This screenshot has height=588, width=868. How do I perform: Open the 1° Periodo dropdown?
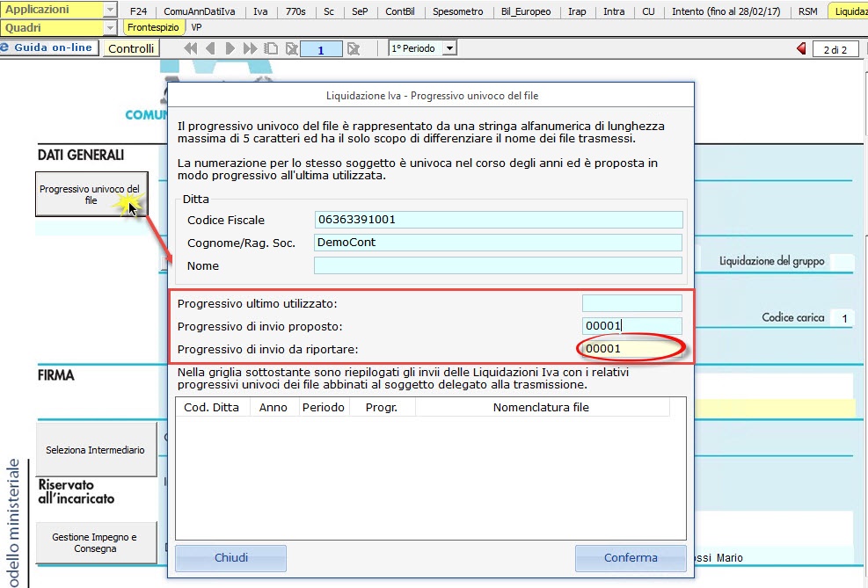tap(450, 49)
